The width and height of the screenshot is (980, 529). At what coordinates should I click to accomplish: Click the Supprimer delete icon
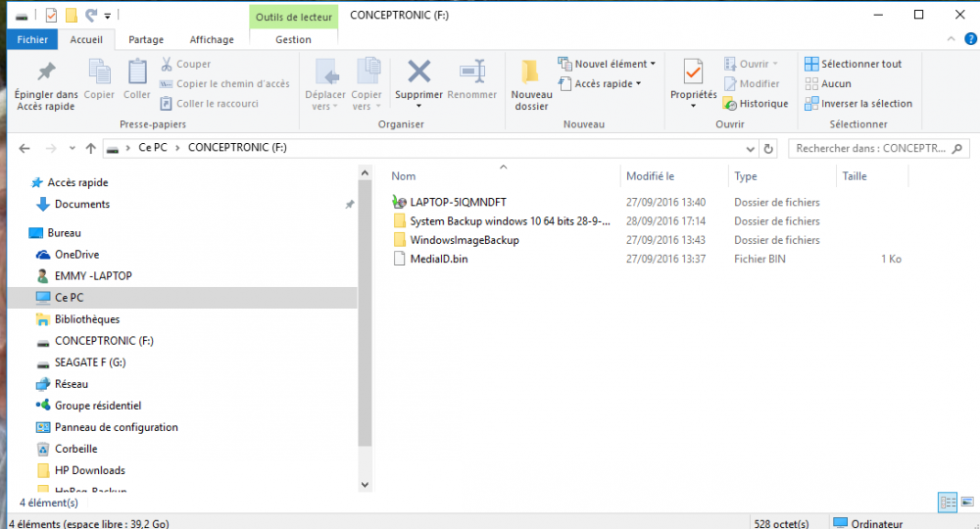pos(418,72)
